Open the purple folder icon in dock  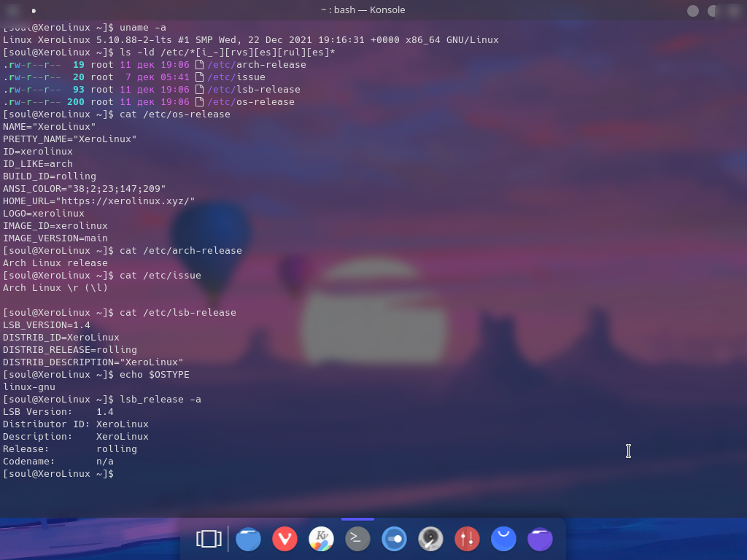[x=541, y=539]
